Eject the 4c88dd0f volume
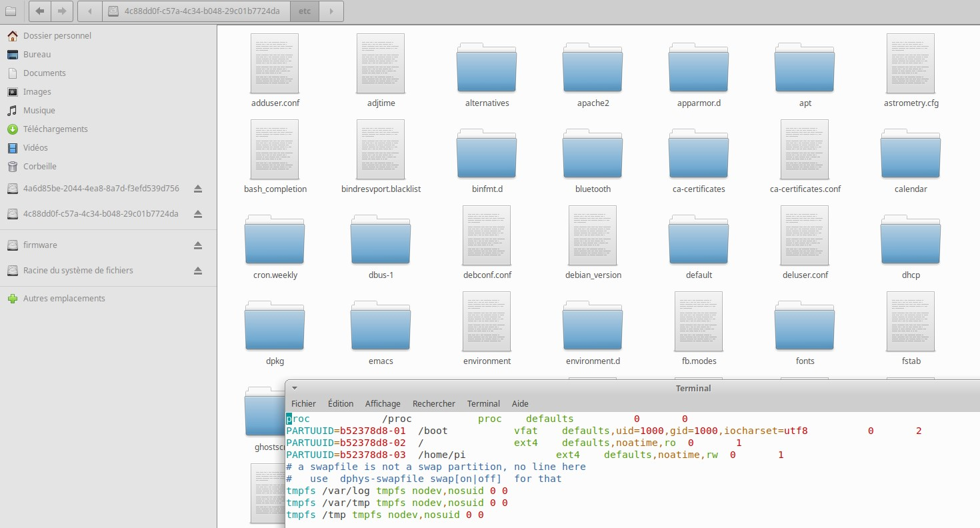This screenshot has height=528, width=980. pyautogui.click(x=198, y=214)
